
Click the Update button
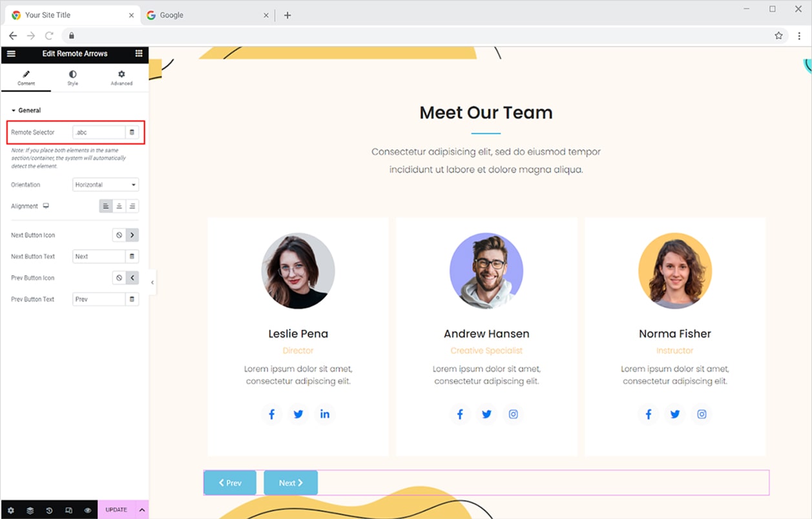[x=116, y=510]
